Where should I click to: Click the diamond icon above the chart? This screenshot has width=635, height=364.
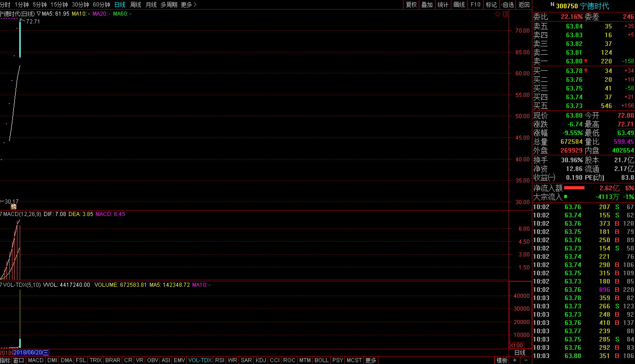[x=498, y=14]
